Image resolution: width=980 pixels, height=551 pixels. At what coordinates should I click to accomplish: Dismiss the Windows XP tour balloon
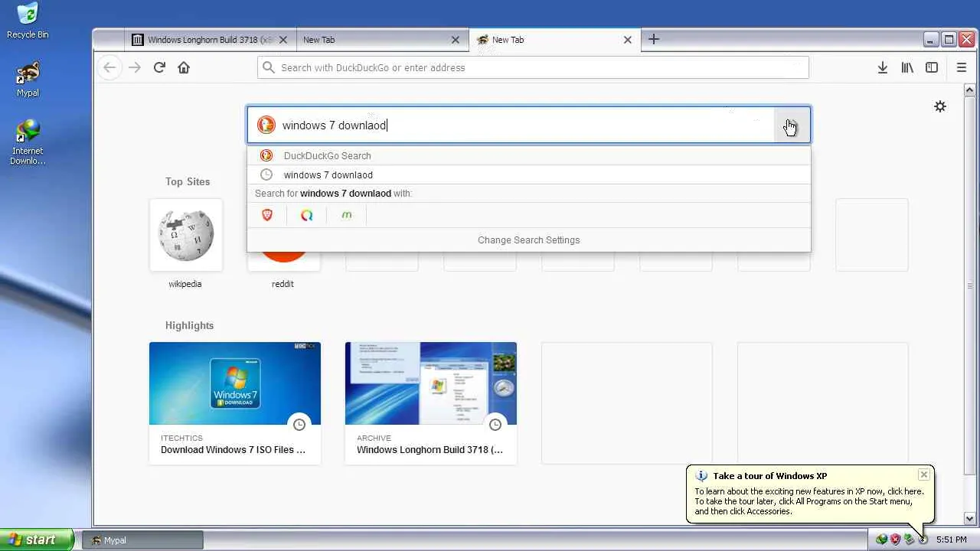coord(923,475)
